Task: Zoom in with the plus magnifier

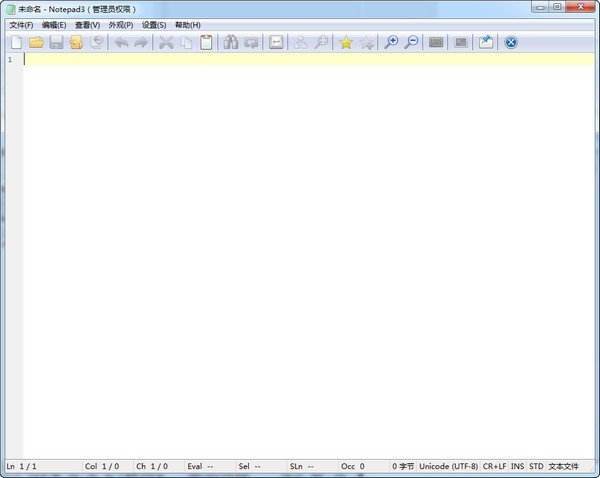Action: tap(391, 42)
